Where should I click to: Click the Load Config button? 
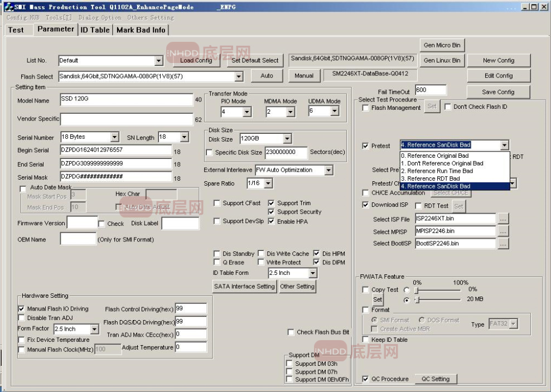[x=196, y=60]
